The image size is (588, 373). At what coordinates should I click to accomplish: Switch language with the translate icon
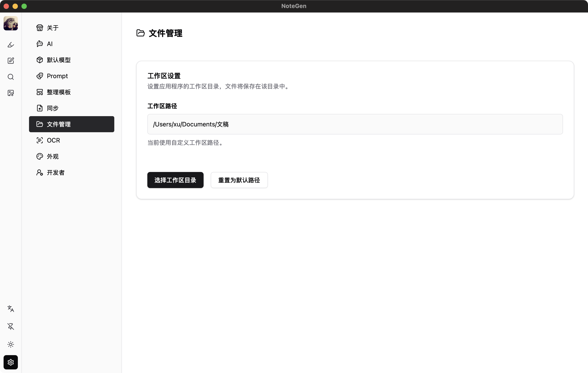click(x=11, y=309)
